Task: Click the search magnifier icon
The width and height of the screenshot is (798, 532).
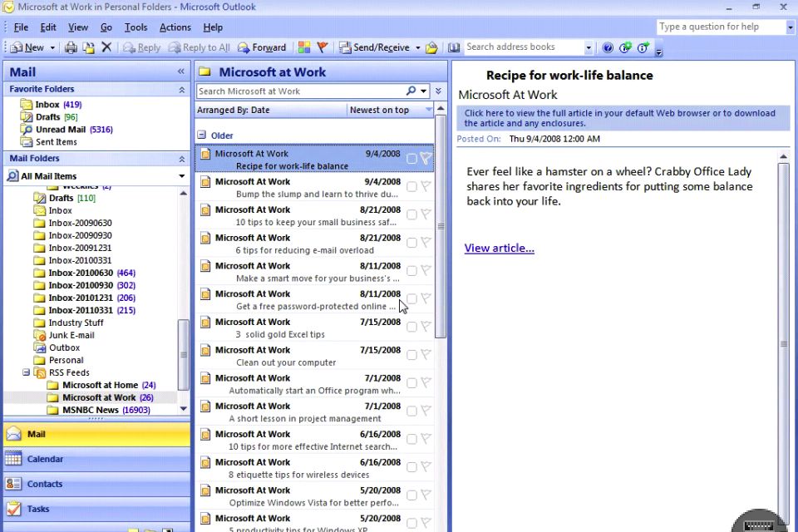Action: point(411,91)
